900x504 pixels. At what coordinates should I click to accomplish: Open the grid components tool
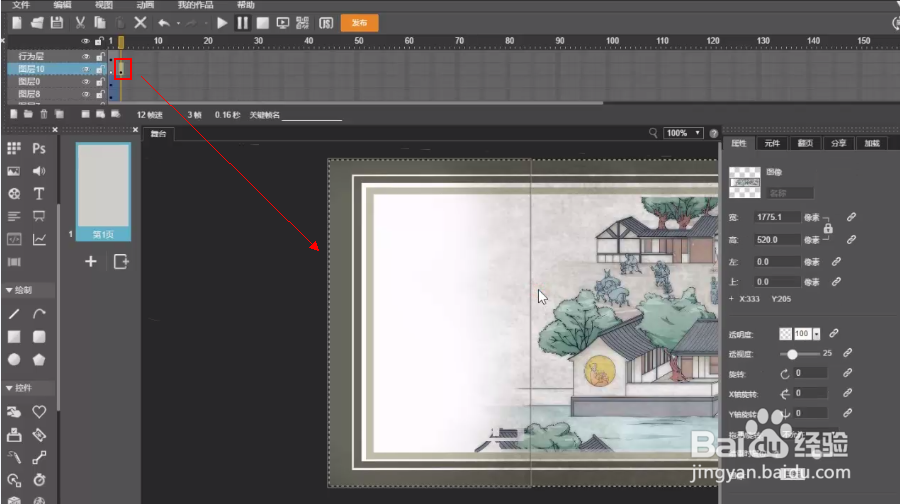tap(14, 149)
